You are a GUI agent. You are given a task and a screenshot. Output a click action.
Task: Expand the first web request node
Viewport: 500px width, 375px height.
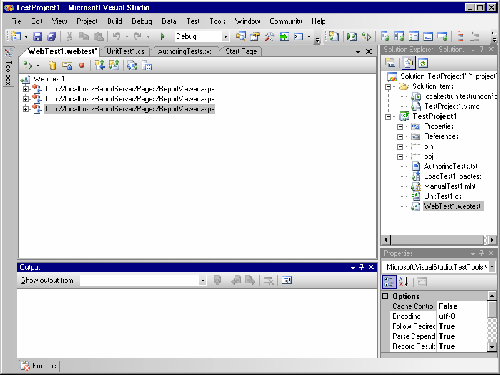(x=26, y=89)
